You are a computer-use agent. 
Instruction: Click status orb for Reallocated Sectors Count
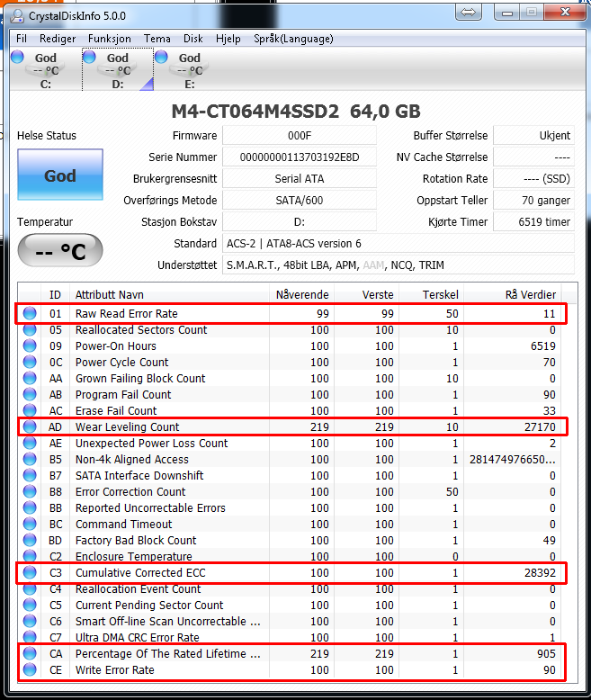(x=30, y=330)
